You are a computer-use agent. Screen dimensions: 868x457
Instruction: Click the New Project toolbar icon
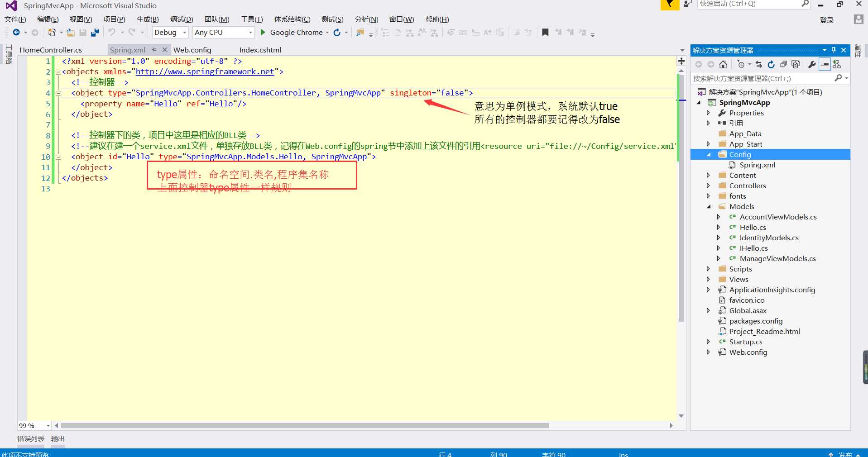pyautogui.click(x=52, y=32)
